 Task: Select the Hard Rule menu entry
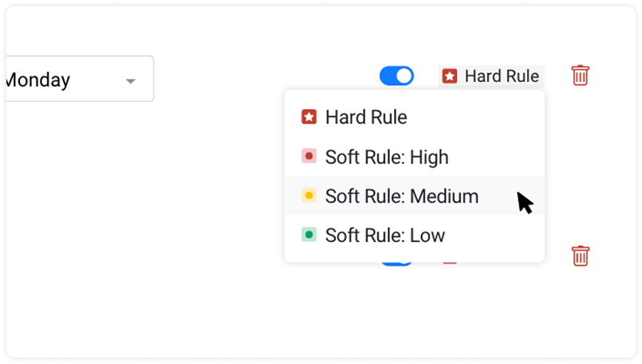coord(415,117)
